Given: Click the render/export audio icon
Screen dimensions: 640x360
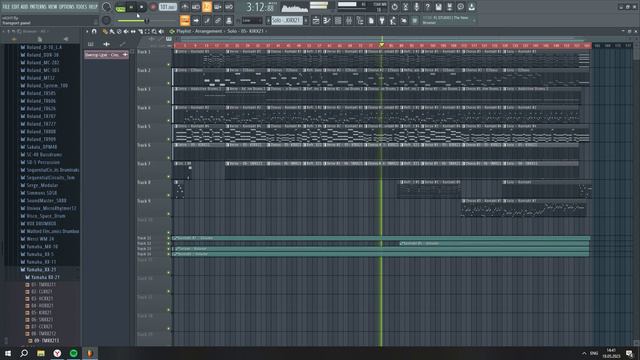Looking at the screenshot, I should tap(449, 7).
